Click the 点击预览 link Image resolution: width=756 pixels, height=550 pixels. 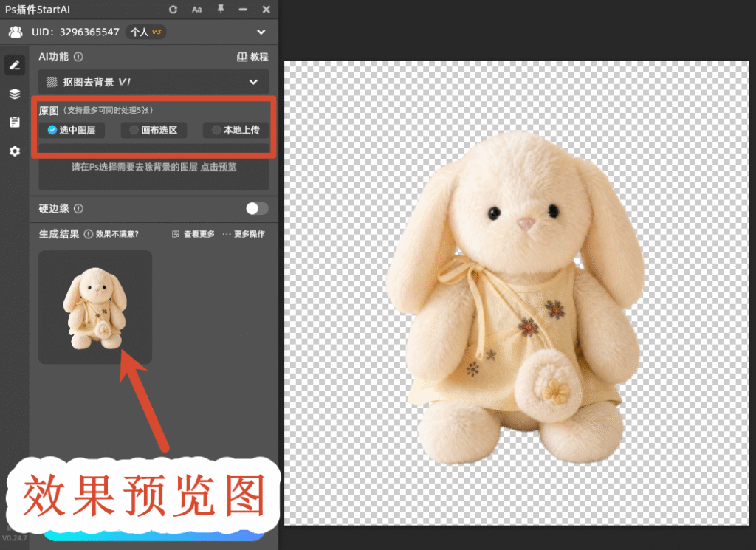point(219,167)
